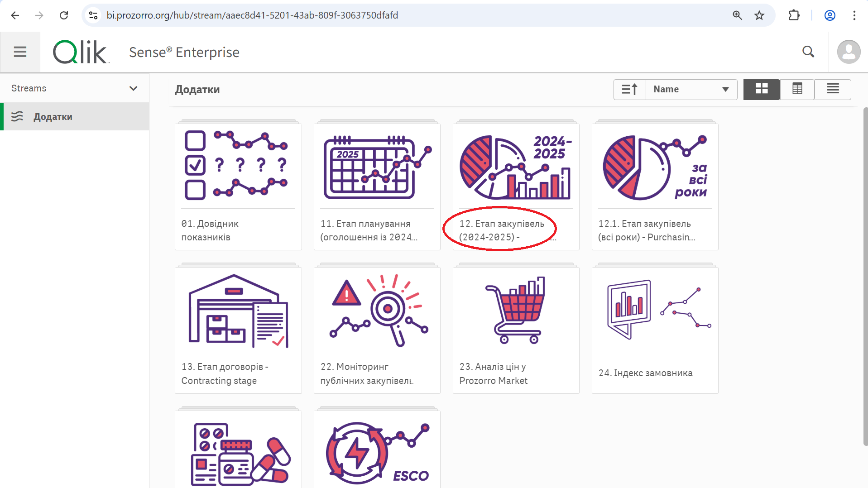
Task: Collapse the Streams section chevron
Action: point(133,88)
